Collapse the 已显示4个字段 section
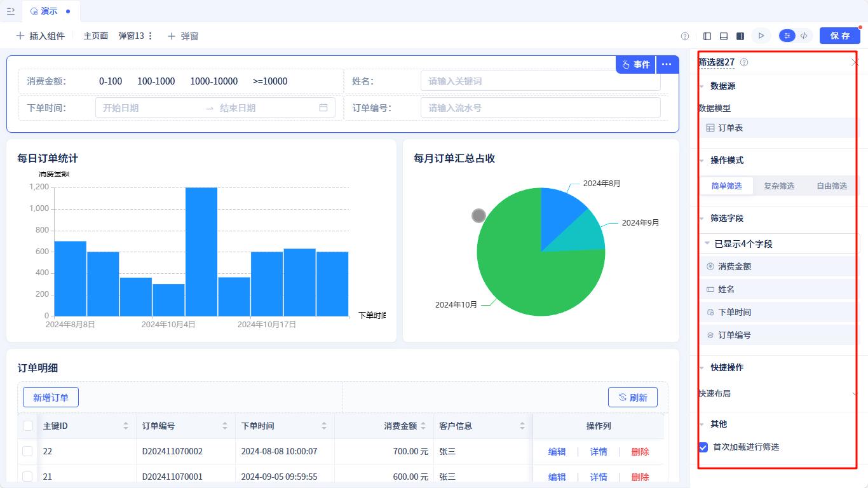 pos(707,243)
